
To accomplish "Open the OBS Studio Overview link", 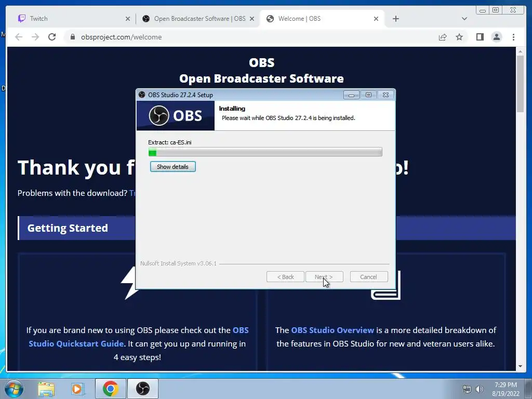I will [x=332, y=330].
